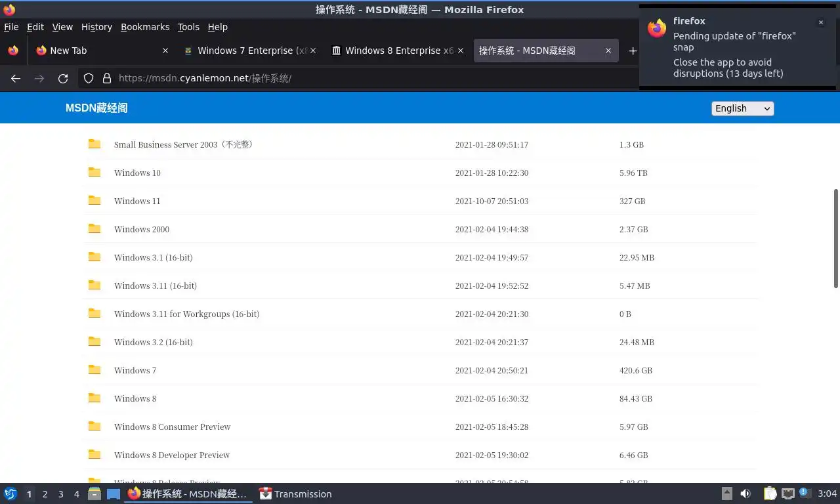Click the 5.96 TB size of Windows 10
Viewport: 840px width, 504px height.
pos(633,173)
